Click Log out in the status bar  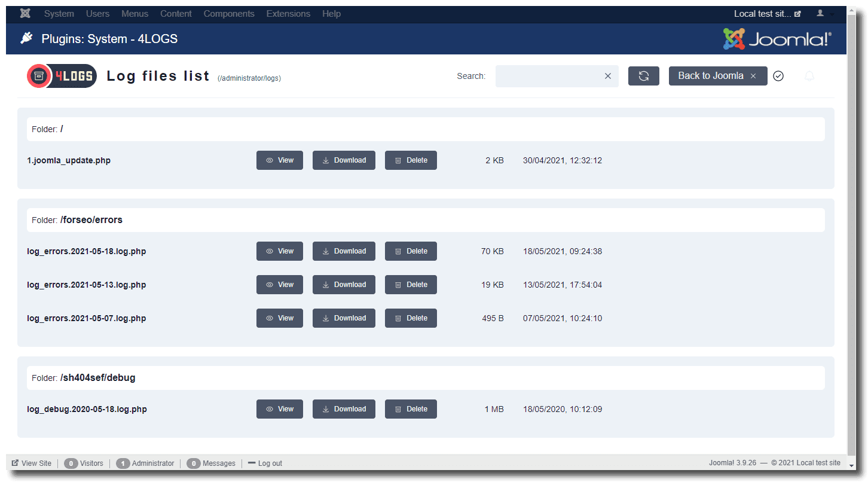pyautogui.click(x=265, y=463)
